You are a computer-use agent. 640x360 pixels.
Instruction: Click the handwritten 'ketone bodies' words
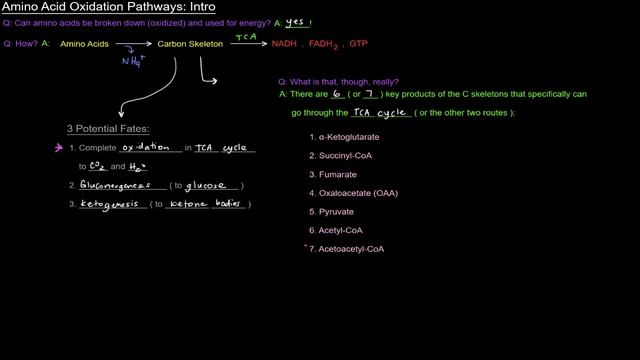click(205, 203)
